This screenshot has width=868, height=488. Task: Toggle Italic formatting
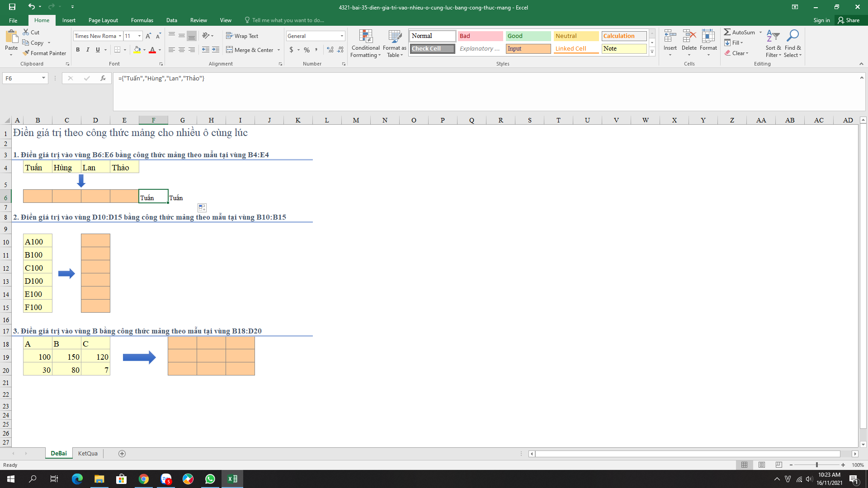coord(88,50)
